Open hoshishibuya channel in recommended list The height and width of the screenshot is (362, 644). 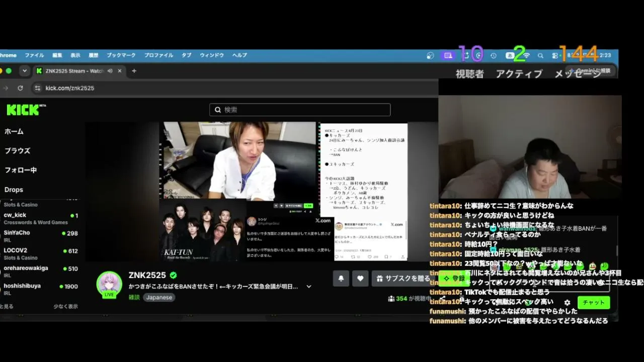pos(40,289)
